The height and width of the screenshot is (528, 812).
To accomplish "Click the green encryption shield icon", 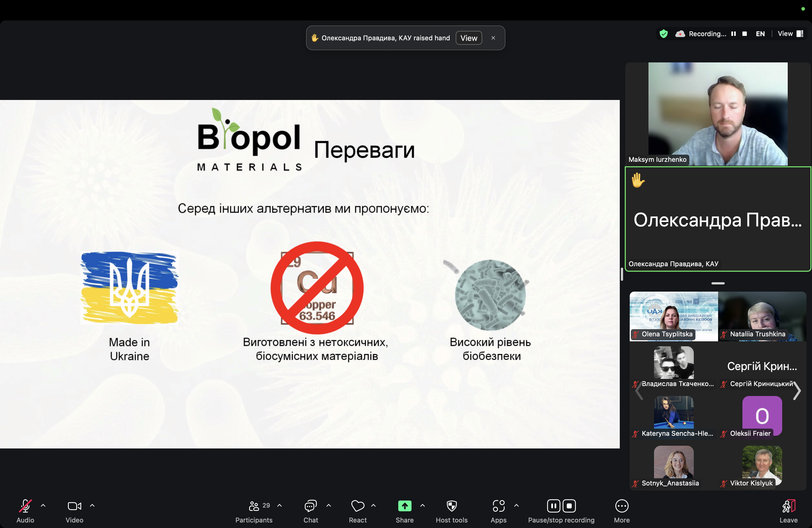I will (663, 34).
